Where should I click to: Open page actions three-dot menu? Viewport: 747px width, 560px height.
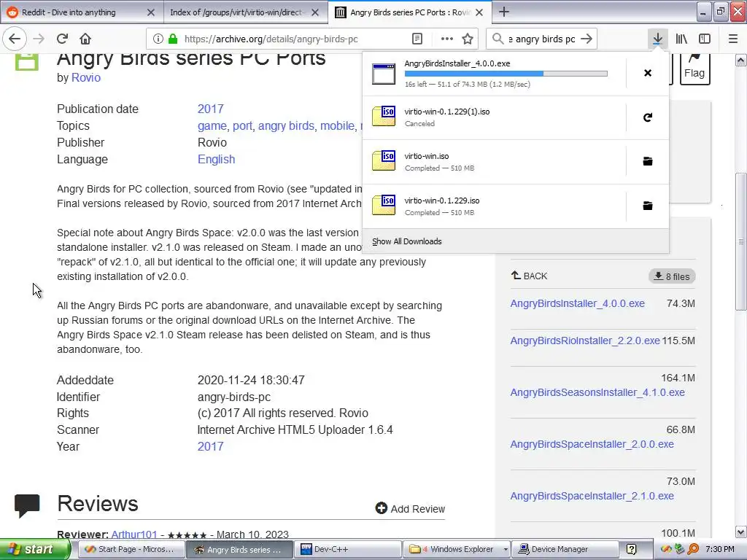[447, 39]
